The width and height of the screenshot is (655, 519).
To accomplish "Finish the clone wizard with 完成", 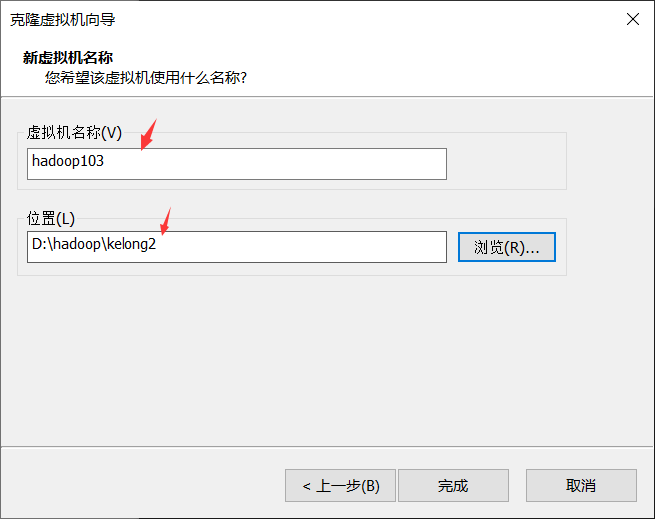I will tap(453, 486).
